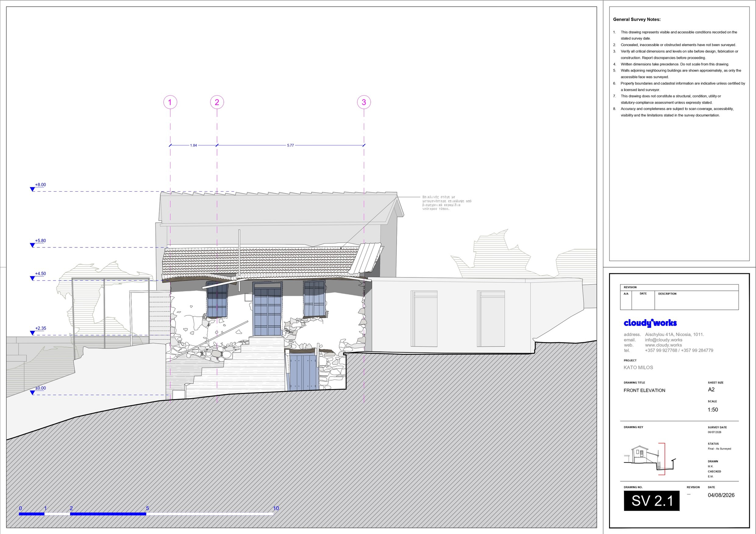Click the www.cloudy.works web address
Viewport: 756px width, 534px height.
tap(663, 345)
